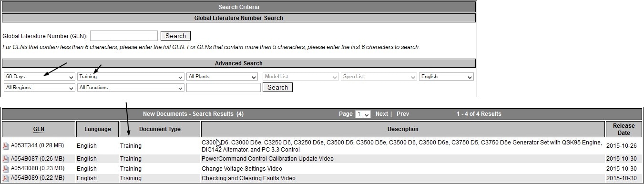The width and height of the screenshot is (644, 184).
Task: Open the Spec List dropdown
Action: coord(379,77)
